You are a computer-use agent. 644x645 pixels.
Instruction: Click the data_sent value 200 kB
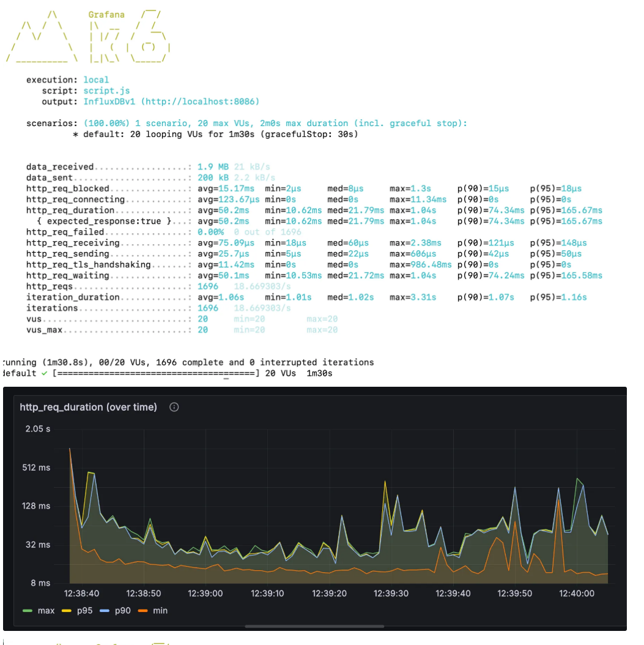[213, 177]
